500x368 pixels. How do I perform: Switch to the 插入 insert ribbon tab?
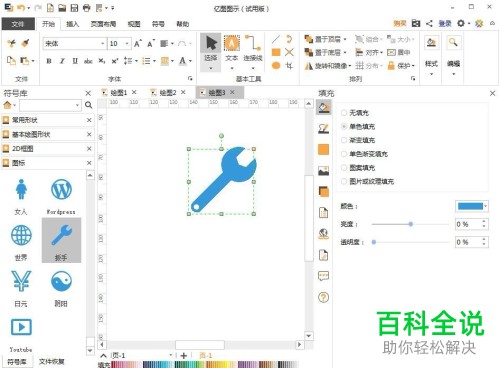coord(72,24)
